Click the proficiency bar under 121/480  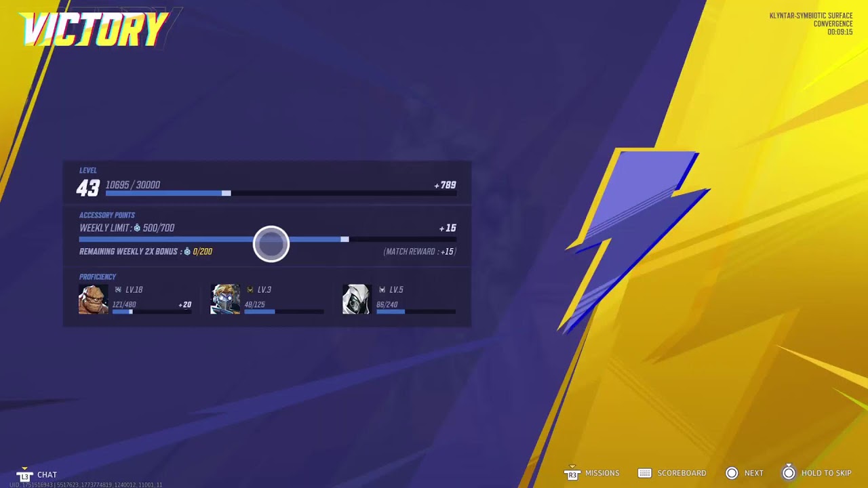click(x=152, y=312)
